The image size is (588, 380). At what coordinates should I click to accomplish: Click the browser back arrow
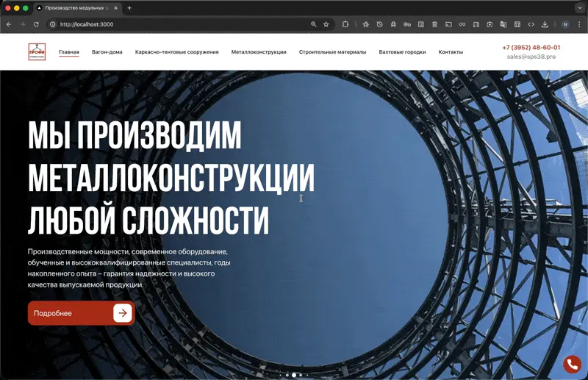pos(9,24)
